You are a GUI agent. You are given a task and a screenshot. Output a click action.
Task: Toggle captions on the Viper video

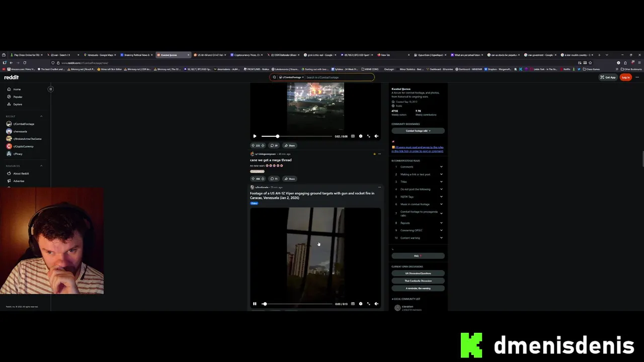pos(353,304)
